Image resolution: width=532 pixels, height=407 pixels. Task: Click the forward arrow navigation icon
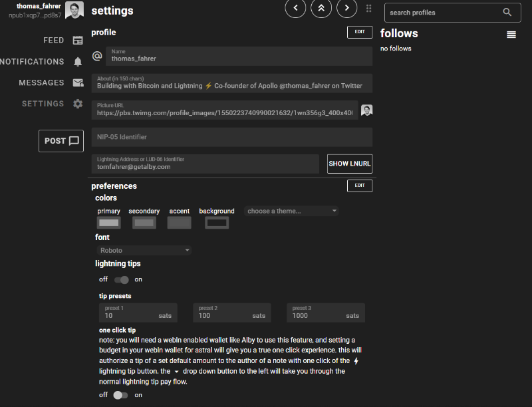[x=346, y=8]
